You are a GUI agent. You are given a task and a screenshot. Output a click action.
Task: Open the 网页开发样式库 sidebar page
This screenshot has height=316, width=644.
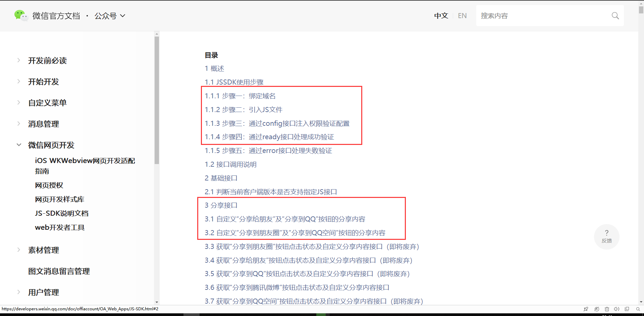tap(60, 200)
